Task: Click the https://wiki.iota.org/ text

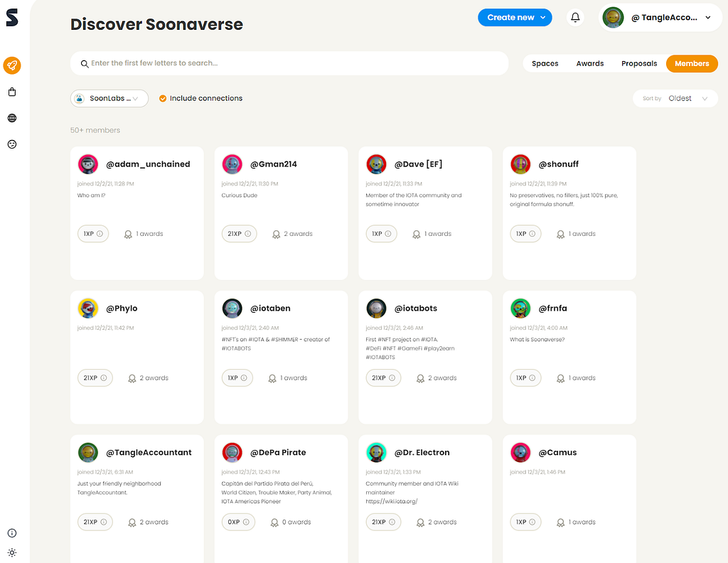Action: [x=392, y=501]
